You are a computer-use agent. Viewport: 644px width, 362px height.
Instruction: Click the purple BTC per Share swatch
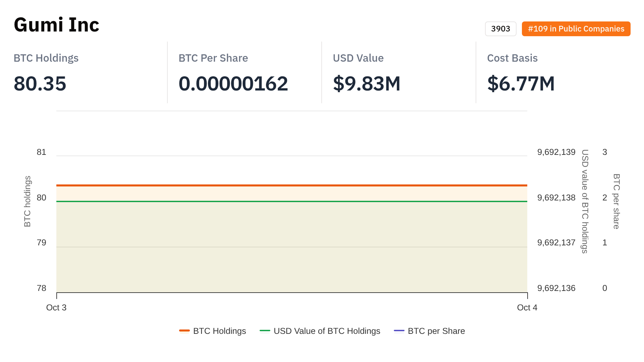[399, 331]
